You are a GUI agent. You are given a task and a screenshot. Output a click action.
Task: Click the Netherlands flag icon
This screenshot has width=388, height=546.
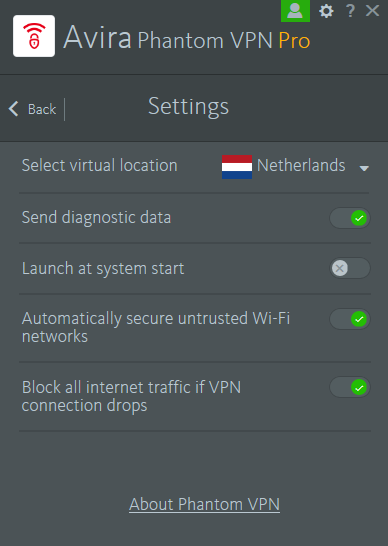pos(237,167)
